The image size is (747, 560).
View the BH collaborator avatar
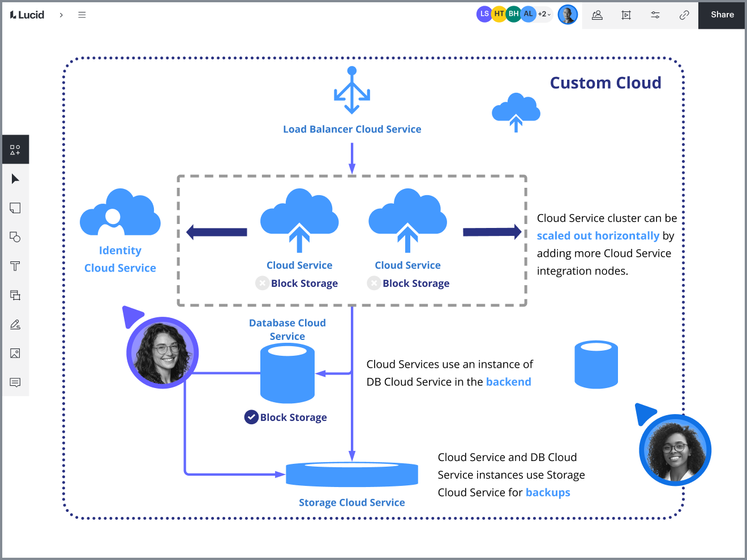514,14
